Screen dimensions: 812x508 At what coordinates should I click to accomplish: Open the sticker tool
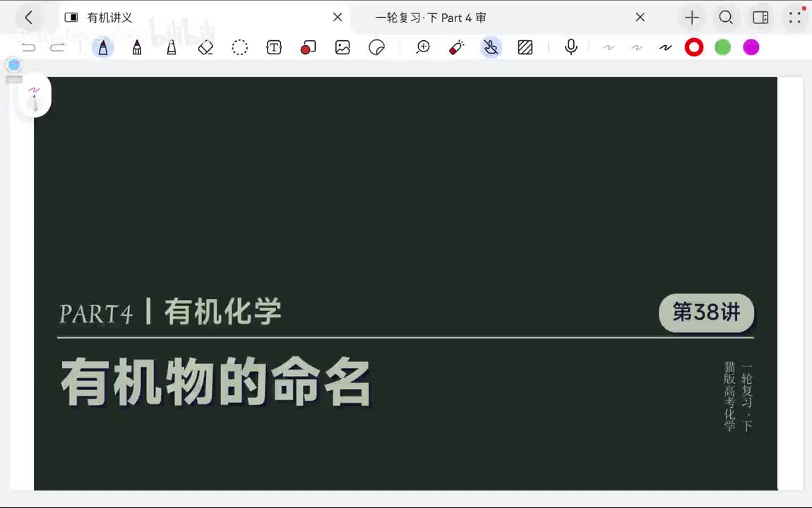point(376,47)
